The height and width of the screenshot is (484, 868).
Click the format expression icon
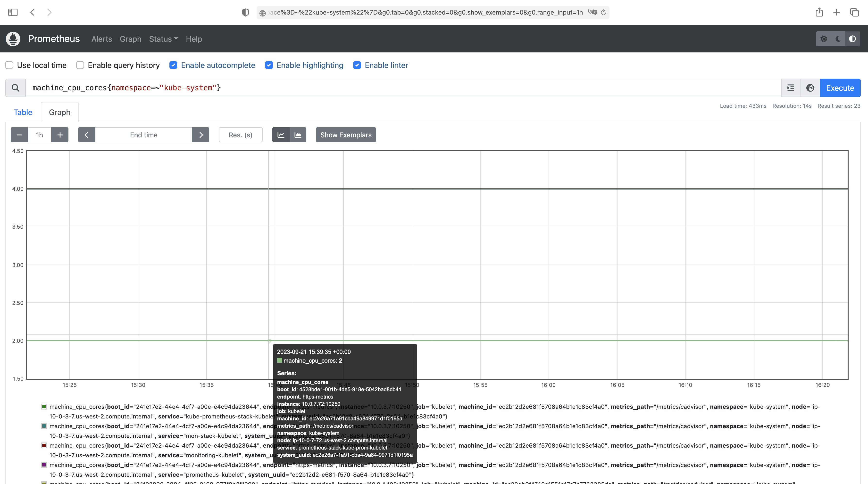[x=791, y=88]
